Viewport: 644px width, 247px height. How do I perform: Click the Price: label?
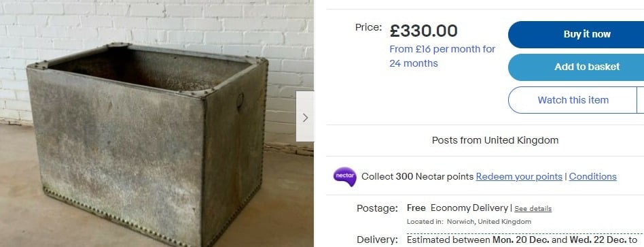368,28
